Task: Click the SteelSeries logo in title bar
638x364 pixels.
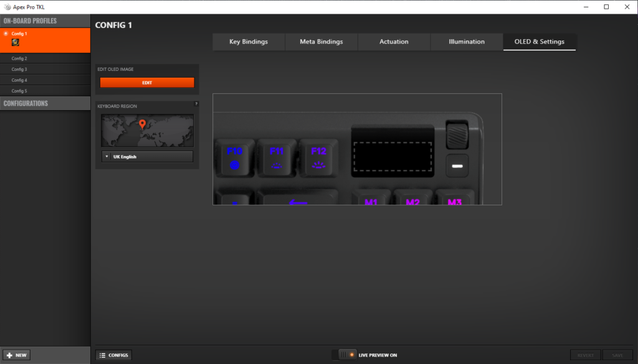Action: [x=7, y=7]
